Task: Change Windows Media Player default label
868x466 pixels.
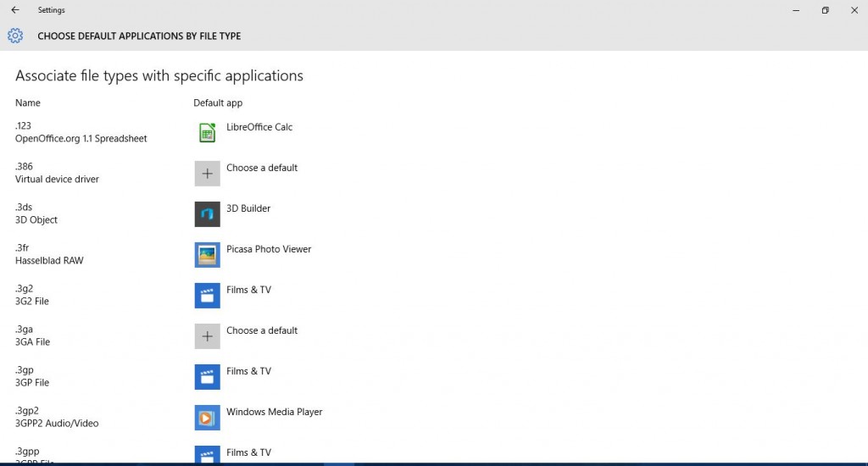Action: coord(274,412)
